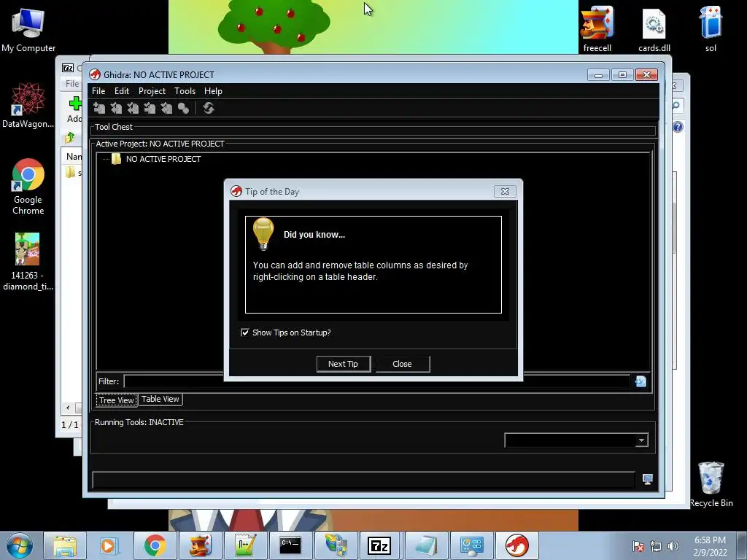
Task: Open the Project menu
Action: (x=152, y=91)
